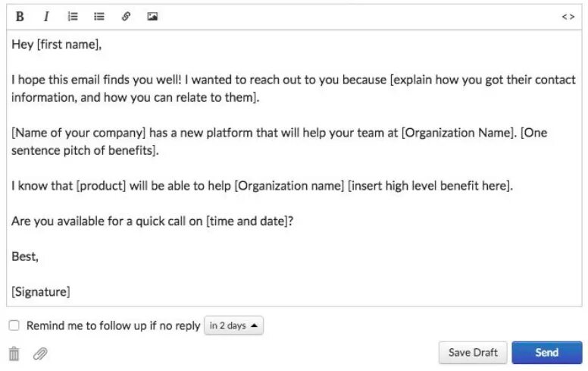Open the 'in 2 days' reminder dropdown
Image resolution: width=588 pixels, height=371 pixels.
click(233, 325)
